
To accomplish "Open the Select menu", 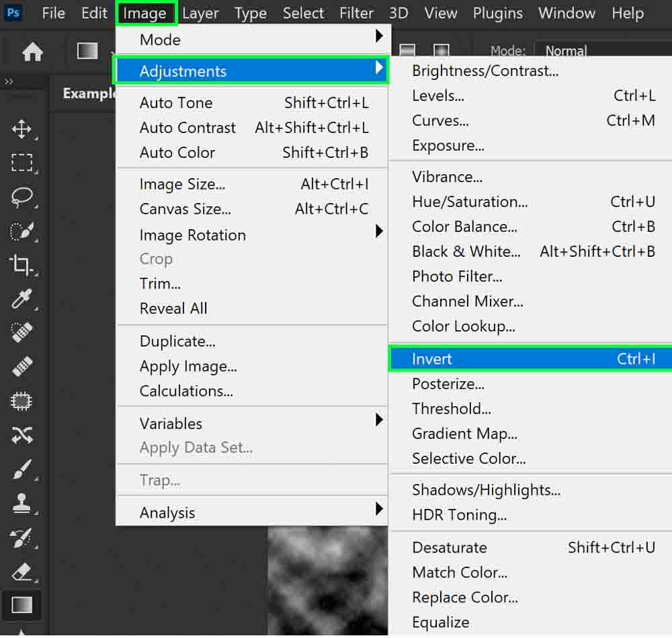I will [x=304, y=13].
